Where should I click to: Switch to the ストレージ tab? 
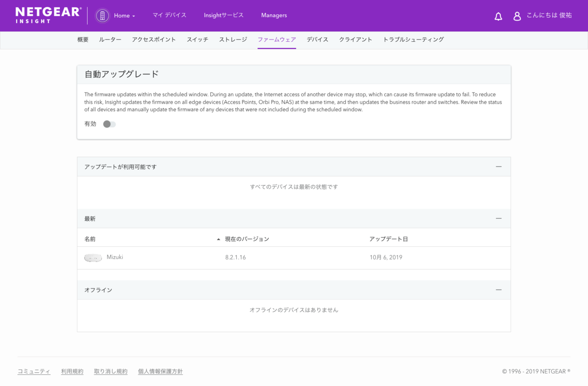(233, 40)
